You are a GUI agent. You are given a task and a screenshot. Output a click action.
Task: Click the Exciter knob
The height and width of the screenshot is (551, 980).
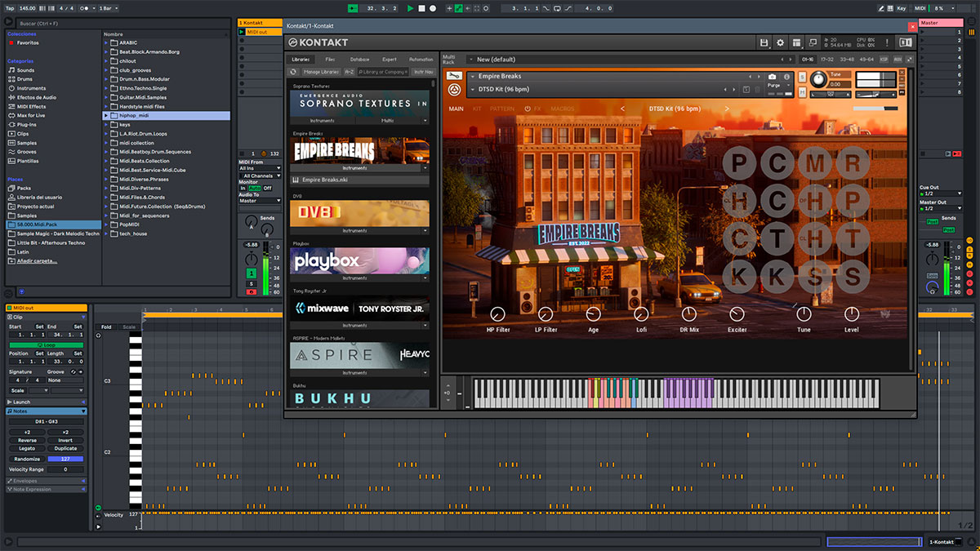(x=737, y=314)
